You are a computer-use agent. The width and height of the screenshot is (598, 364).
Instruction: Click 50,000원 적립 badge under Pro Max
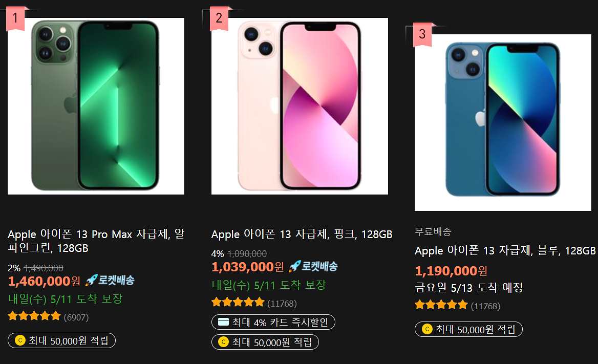[x=61, y=340]
